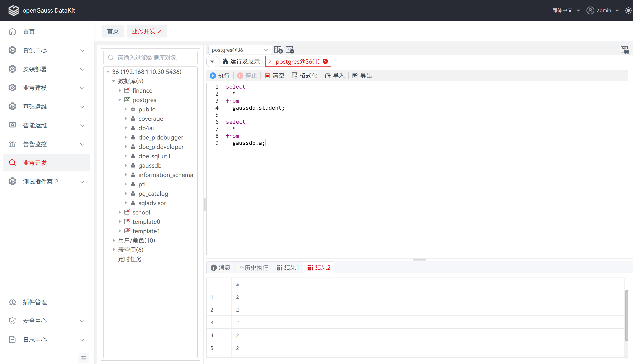This screenshot has width=633, height=364.
Task: Expand the 资源中心 sidebar menu
Action: pos(47,50)
